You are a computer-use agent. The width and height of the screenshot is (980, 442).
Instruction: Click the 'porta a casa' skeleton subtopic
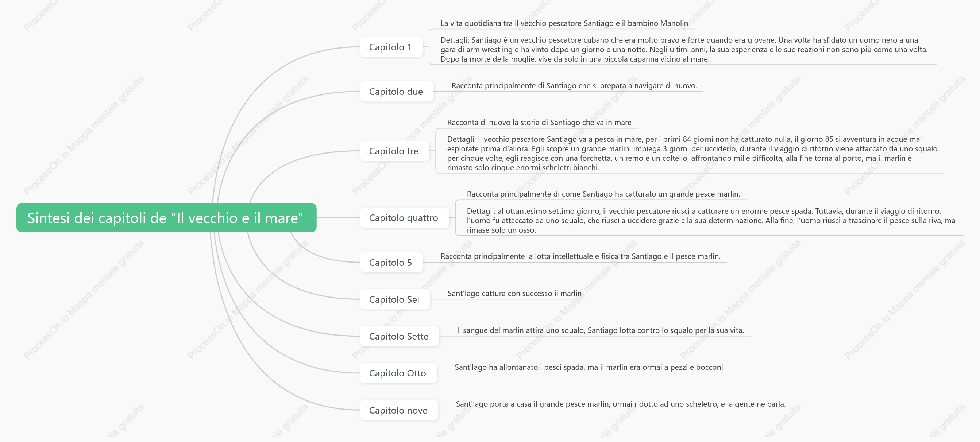[x=621, y=404]
